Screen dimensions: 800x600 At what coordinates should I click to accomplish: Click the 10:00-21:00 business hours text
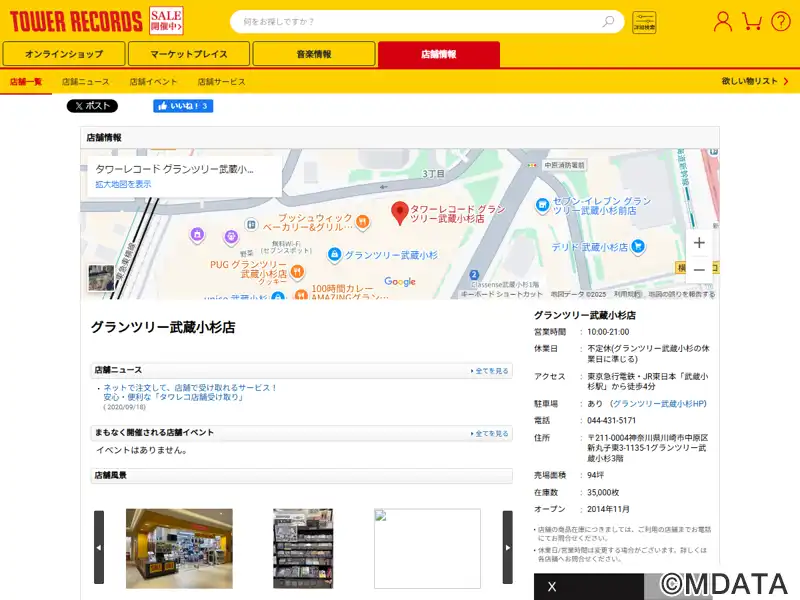(608, 332)
